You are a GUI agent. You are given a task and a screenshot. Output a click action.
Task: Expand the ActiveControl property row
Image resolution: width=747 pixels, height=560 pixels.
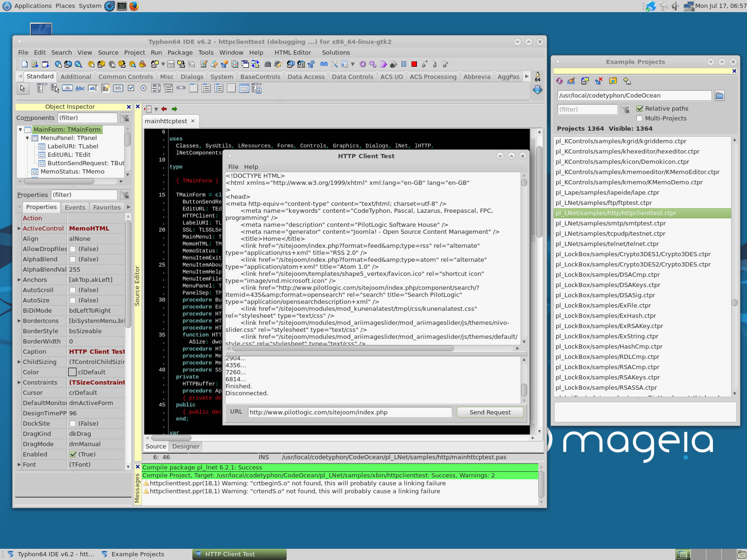coord(19,228)
